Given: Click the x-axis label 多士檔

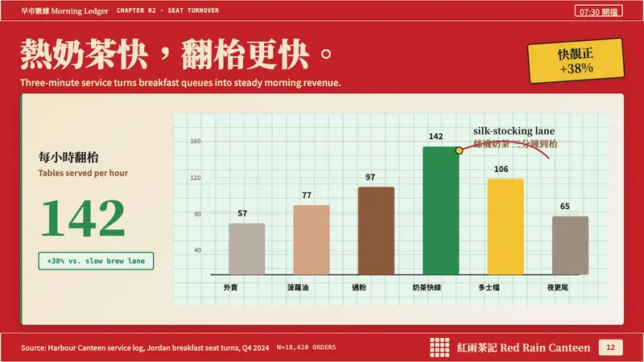Looking at the screenshot, I should click(489, 287).
